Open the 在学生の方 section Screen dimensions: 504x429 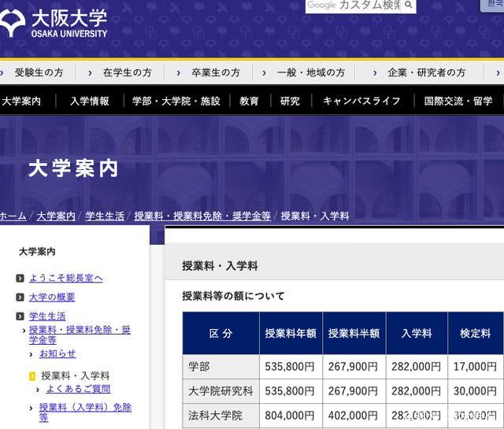pyautogui.click(x=127, y=72)
